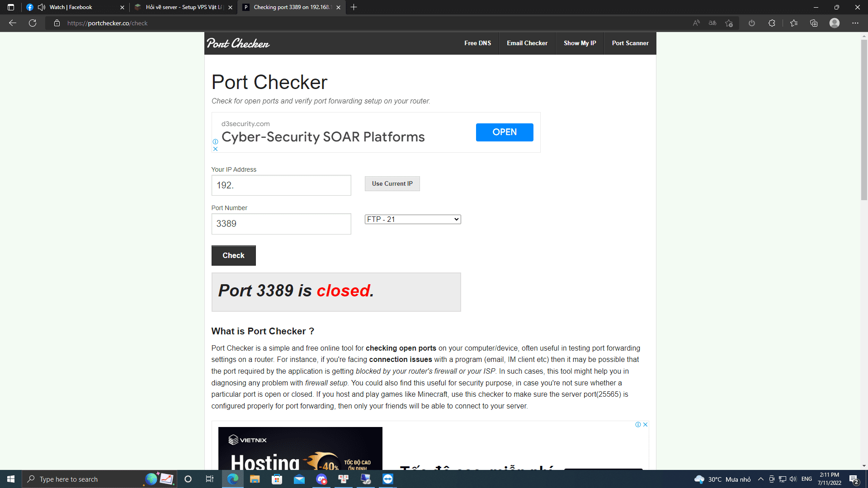
Task: Click the Read Aloud icon in address bar
Action: 696,23
